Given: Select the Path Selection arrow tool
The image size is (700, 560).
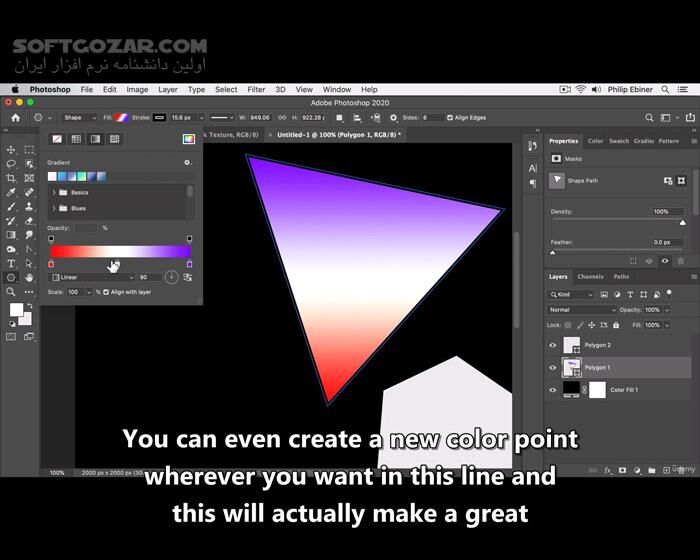Looking at the screenshot, I should (x=29, y=263).
